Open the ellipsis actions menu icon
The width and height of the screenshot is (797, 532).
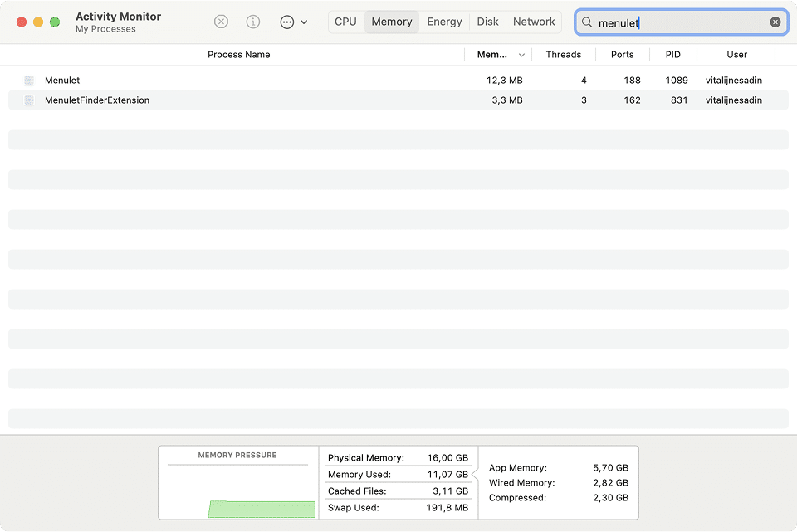287,22
